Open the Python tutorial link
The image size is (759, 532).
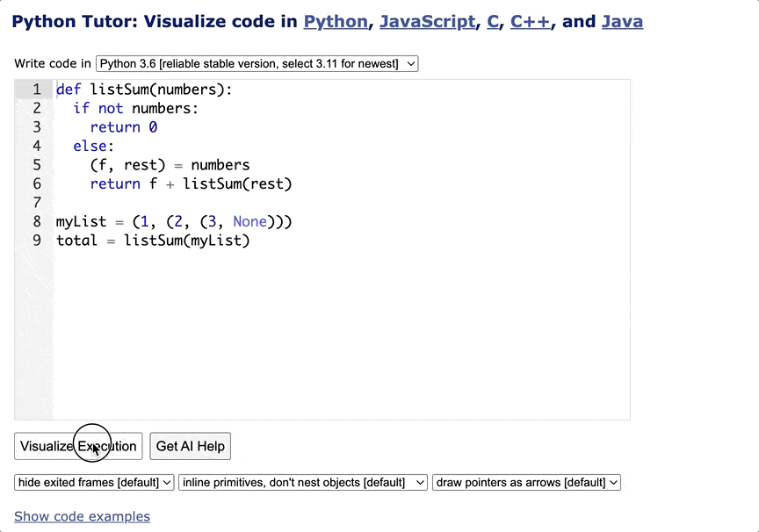click(x=336, y=21)
